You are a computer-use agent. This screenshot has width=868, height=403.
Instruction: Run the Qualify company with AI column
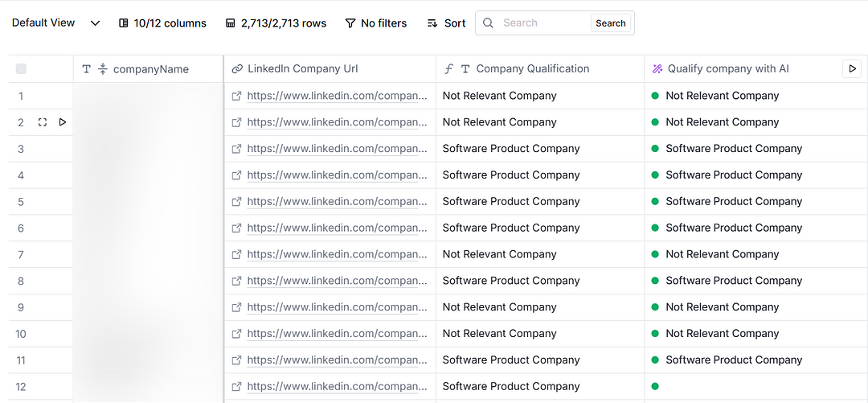(x=852, y=69)
